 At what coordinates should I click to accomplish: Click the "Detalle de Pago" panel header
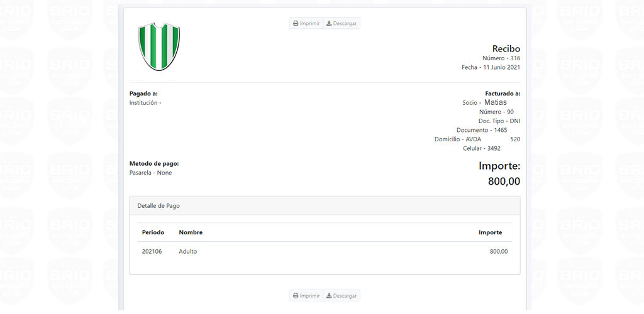325,206
